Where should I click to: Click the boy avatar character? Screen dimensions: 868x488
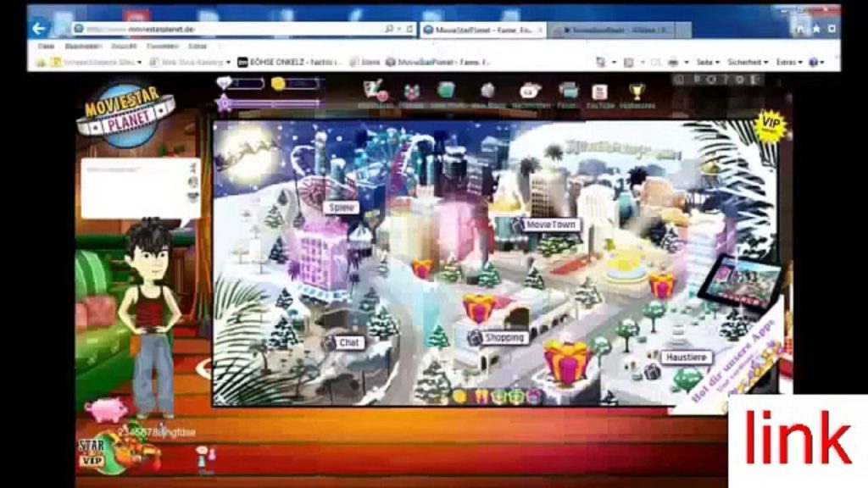tap(151, 319)
